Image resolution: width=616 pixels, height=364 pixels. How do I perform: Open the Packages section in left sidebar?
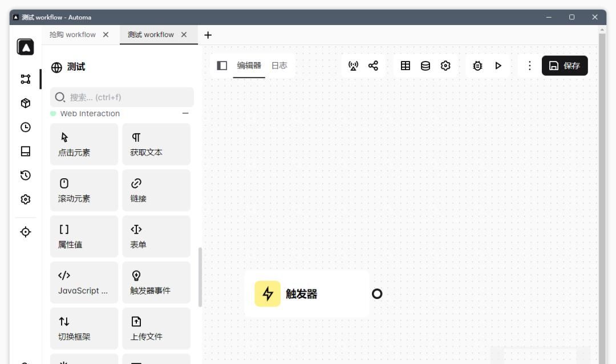tap(25, 104)
